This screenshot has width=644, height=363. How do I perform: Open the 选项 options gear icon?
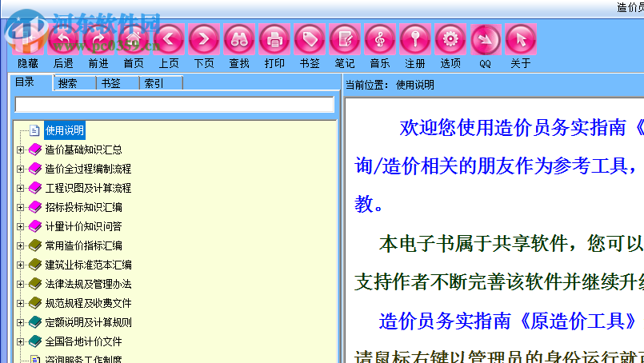coord(450,39)
